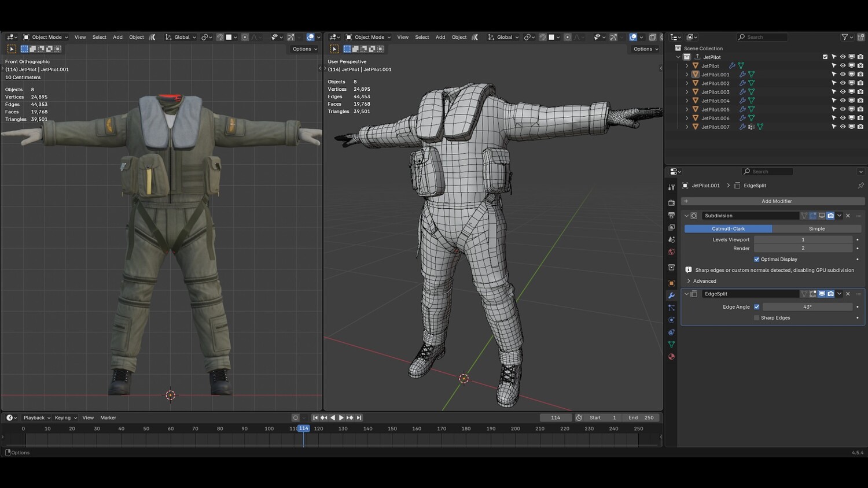The width and height of the screenshot is (868, 488).
Task: Remove the EdgeSplit modifier with X icon
Action: click(848, 294)
